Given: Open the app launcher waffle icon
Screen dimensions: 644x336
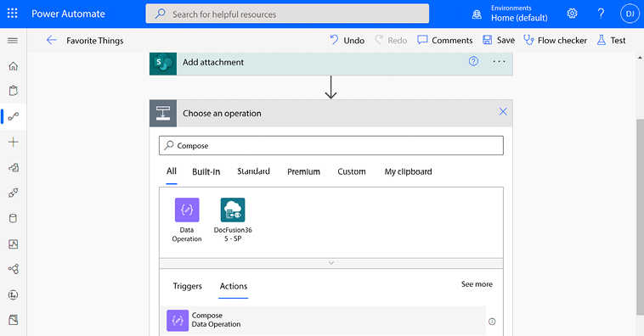Looking at the screenshot, I should click(x=13, y=14).
